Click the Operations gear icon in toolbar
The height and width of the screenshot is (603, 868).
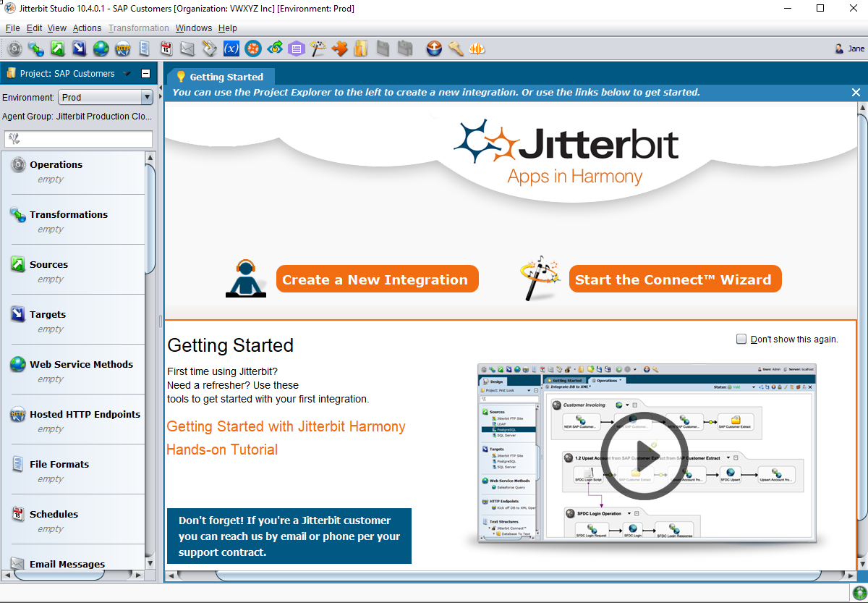pos(14,49)
